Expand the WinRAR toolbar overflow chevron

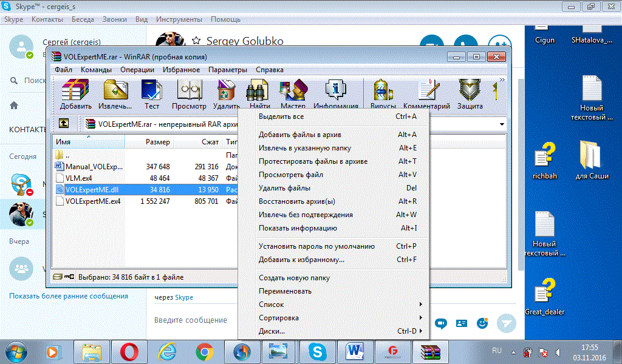(x=502, y=80)
